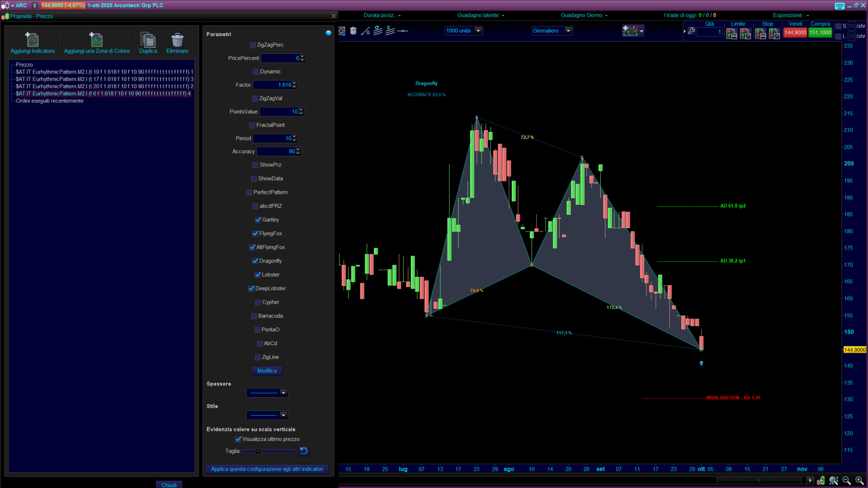Screen dimensions: 868x488
Task: Click Aggiungi una Zona di Colore icon
Action: pos(96,40)
